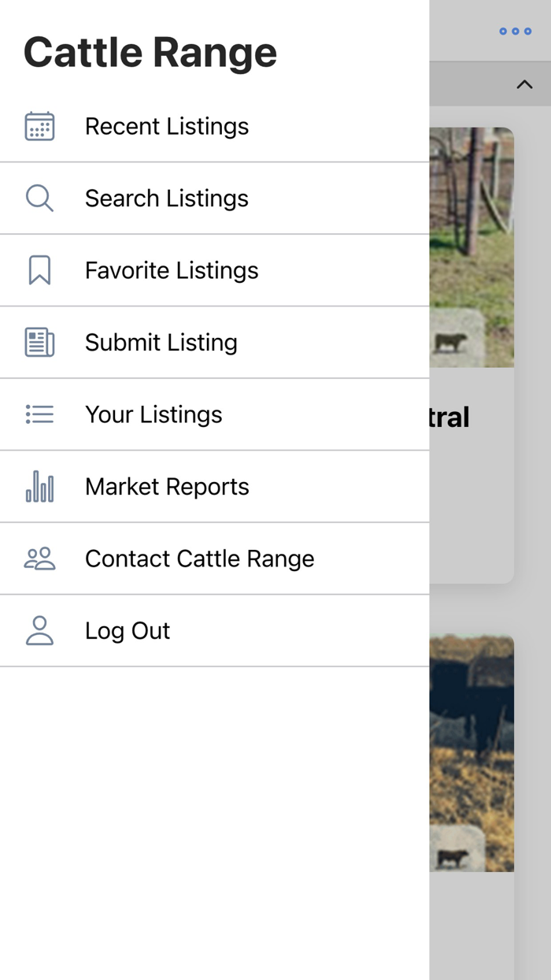Click the Search Listings magnifying glass icon
Image resolution: width=551 pixels, height=980 pixels.
click(39, 198)
